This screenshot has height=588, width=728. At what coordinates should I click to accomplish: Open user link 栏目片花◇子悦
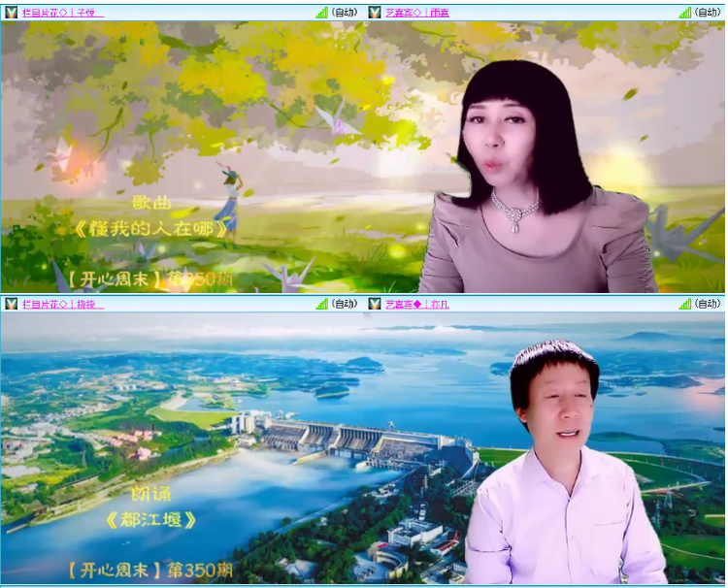tap(63, 13)
